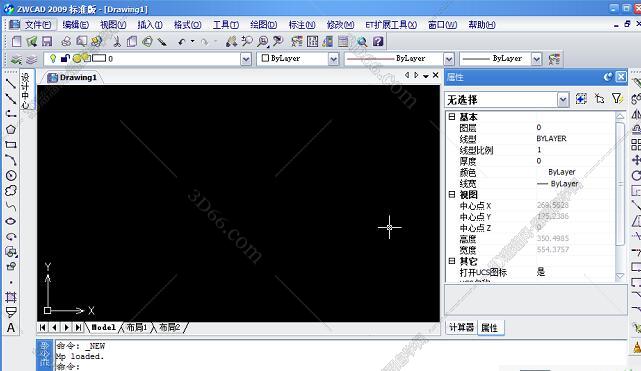
Task: Select the Ellipse draw tool
Action: click(11, 221)
